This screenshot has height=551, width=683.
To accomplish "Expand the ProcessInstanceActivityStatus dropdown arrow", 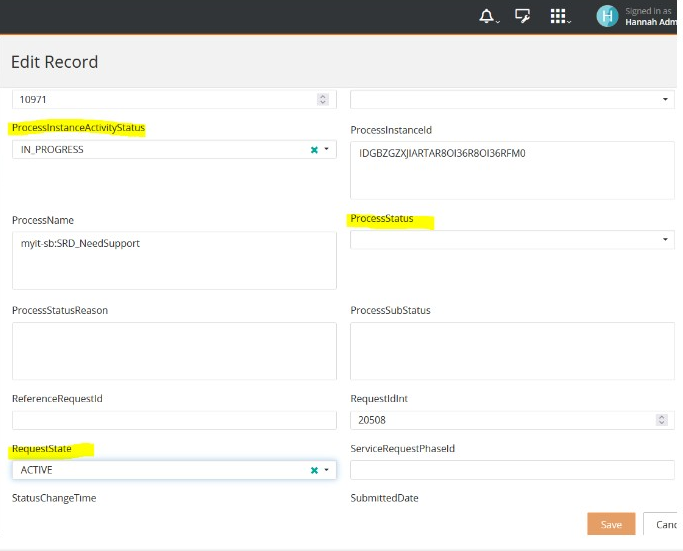I will point(327,149).
